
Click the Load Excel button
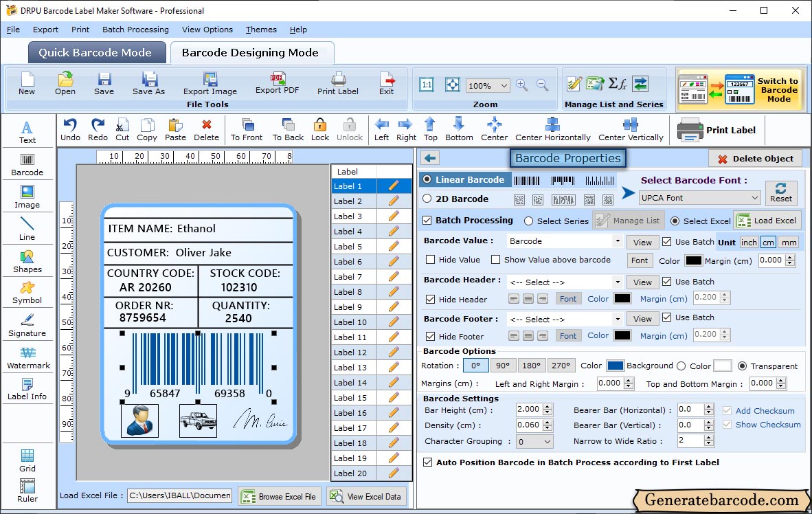(767, 221)
